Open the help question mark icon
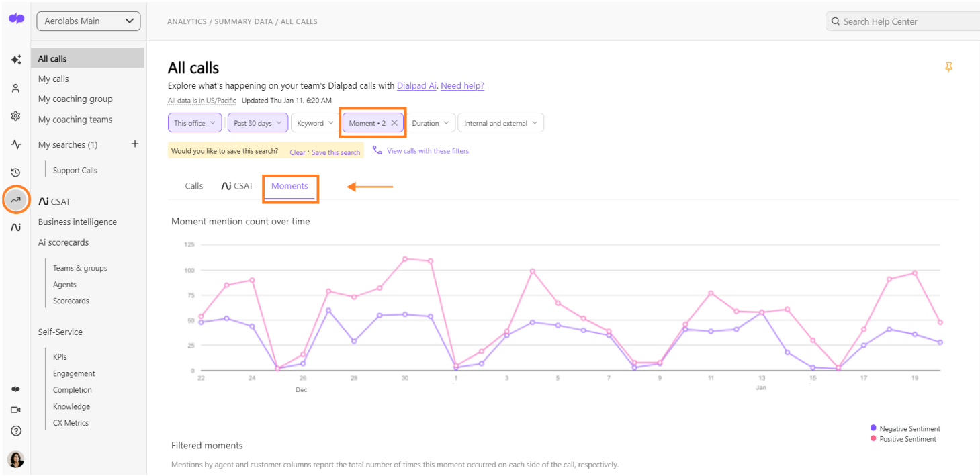Image resolution: width=980 pixels, height=476 pixels. 16,431
